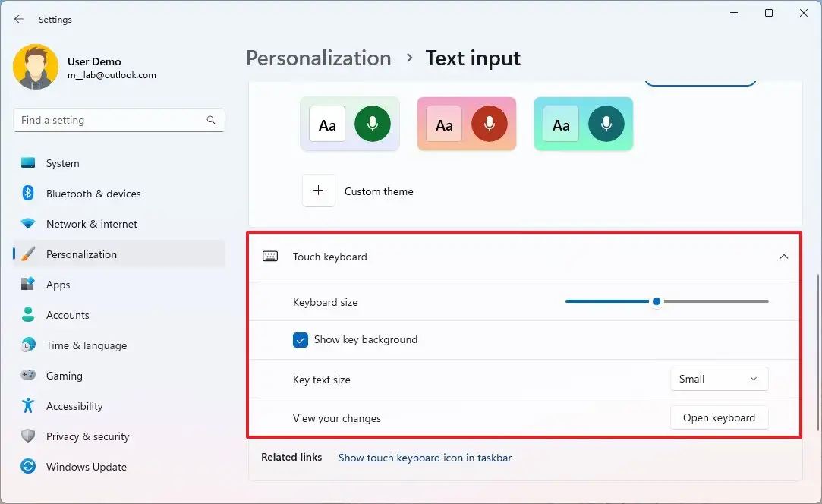The width and height of the screenshot is (822, 504).
Task: Click the Bluetooth & devices icon
Action: pyautogui.click(x=28, y=194)
